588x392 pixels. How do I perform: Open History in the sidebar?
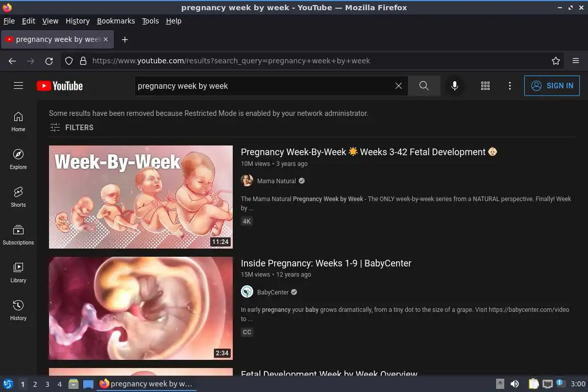(18, 311)
